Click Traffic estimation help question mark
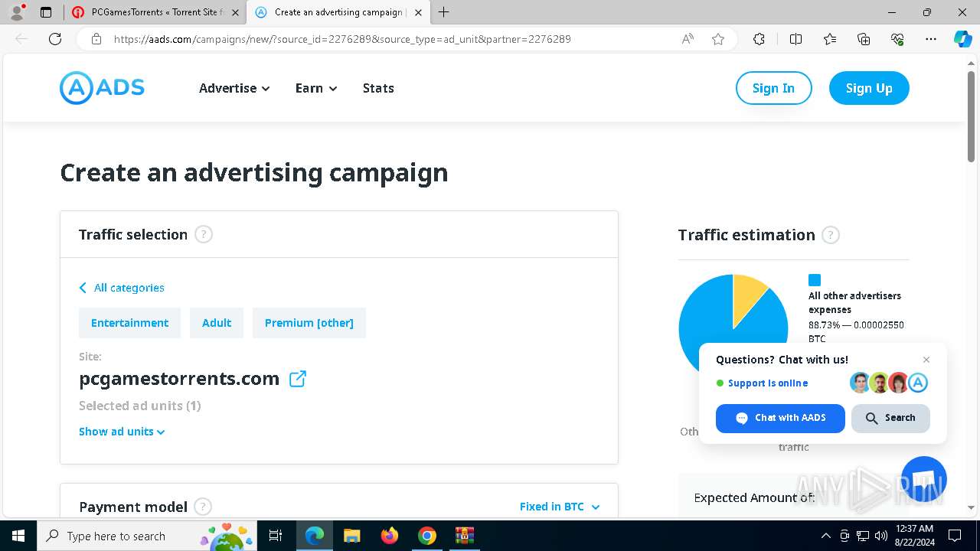Viewport: 980px width, 551px height. click(830, 235)
